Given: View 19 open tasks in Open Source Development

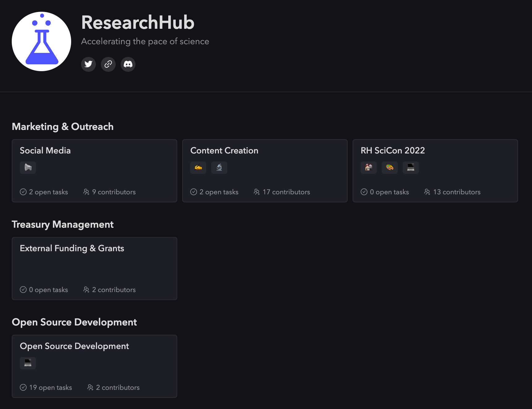Looking at the screenshot, I should (x=46, y=387).
